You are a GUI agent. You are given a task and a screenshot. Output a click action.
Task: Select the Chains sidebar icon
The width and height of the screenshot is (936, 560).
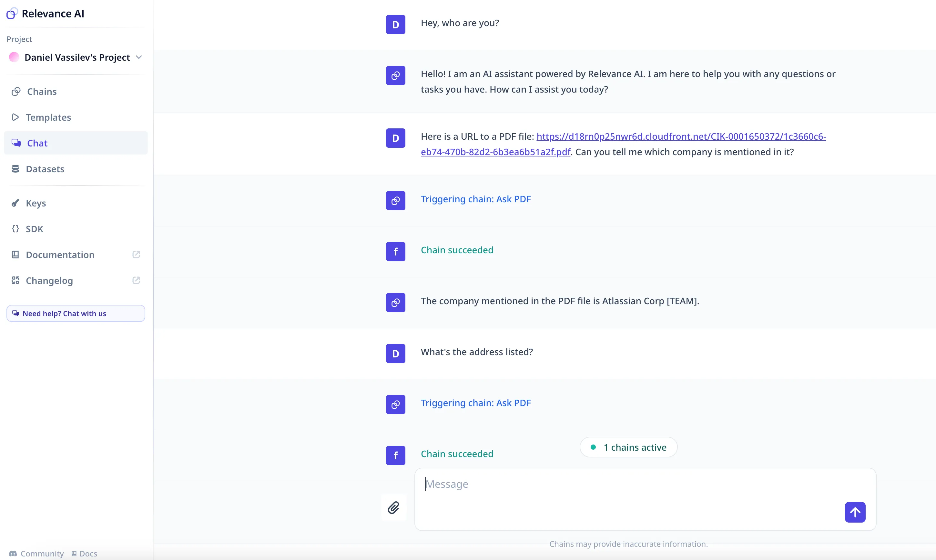point(15,91)
